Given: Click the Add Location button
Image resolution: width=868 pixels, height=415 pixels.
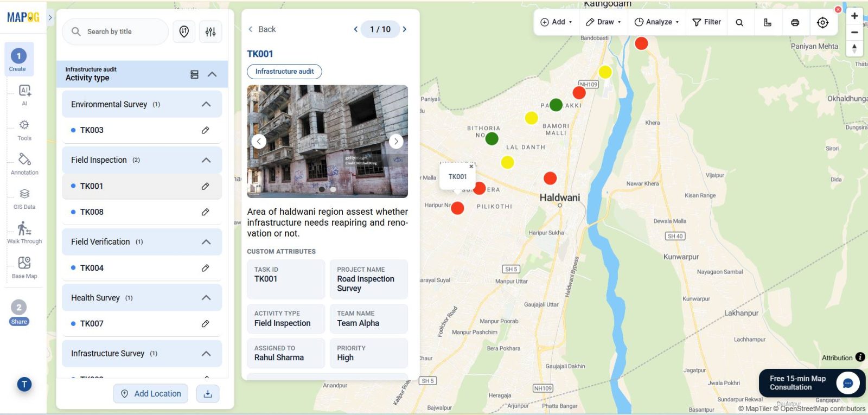Looking at the screenshot, I should point(151,394).
